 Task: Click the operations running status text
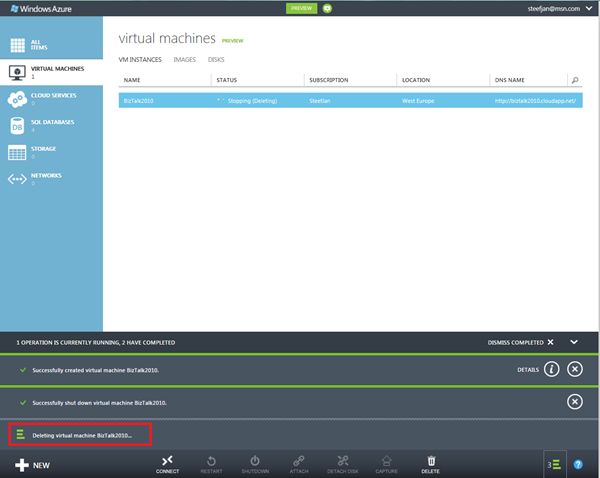96,343
